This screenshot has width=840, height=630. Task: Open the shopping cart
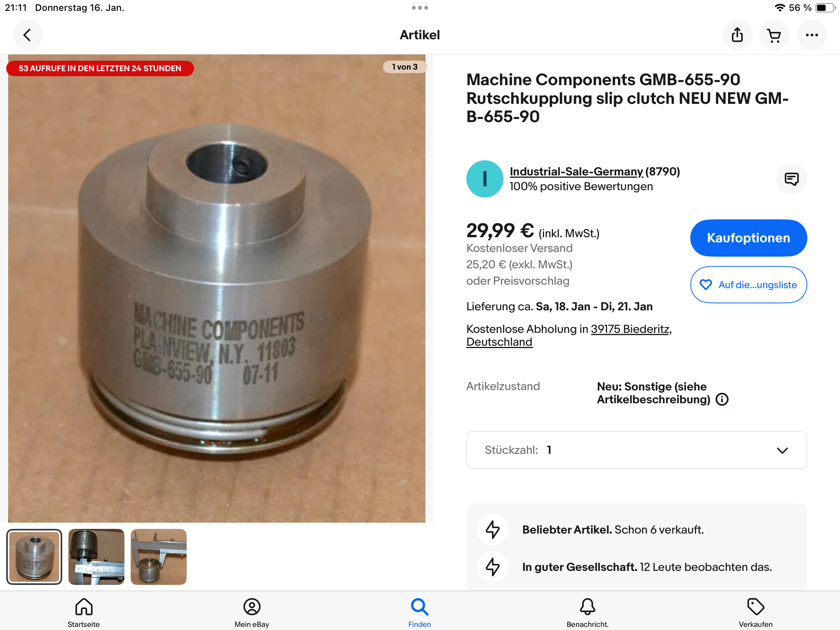tap(774, 35)
